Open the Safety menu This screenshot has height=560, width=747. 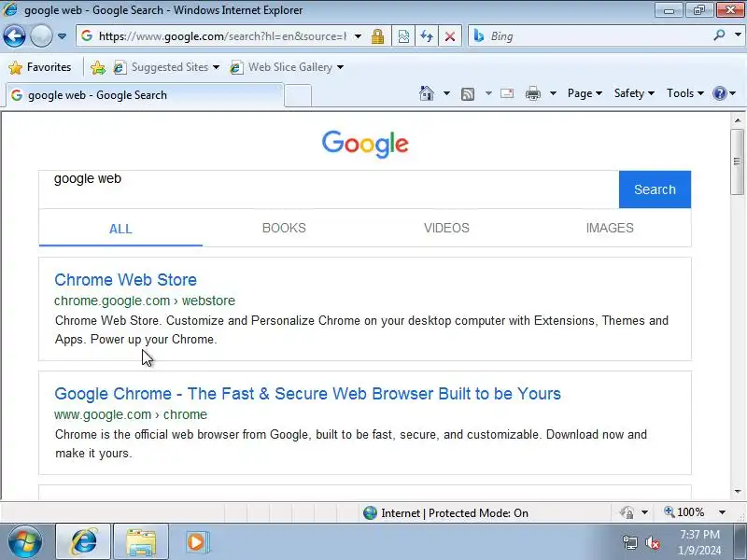(x=634, y=93)
